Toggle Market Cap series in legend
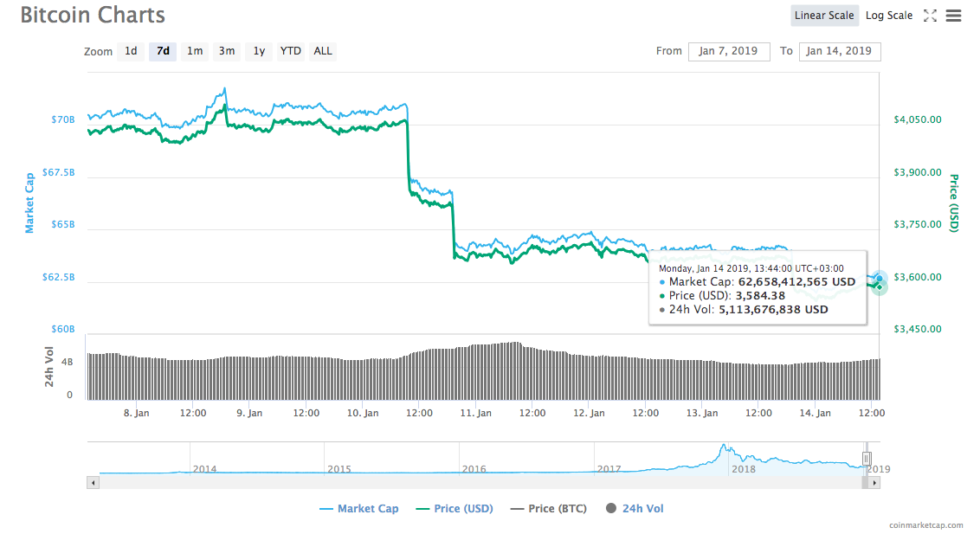The width and height of the screenshot is (980, 534). pyautogui.click(x=358, y=508)
